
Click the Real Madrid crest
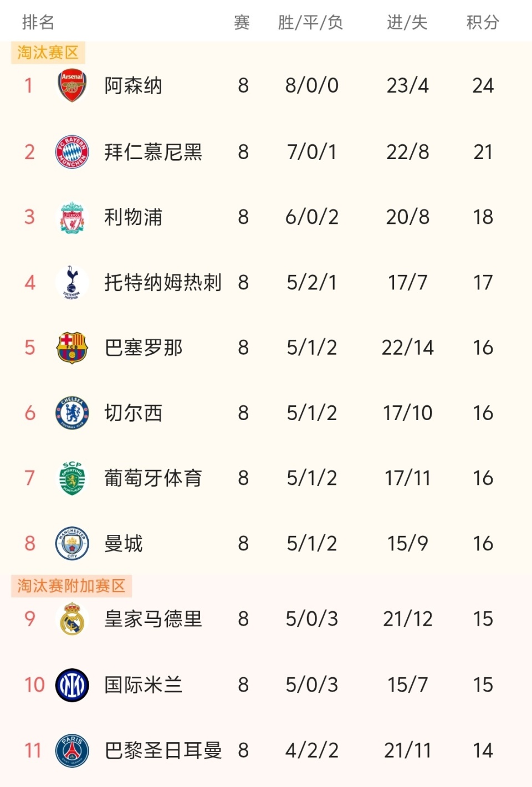[x=72, y=619]
